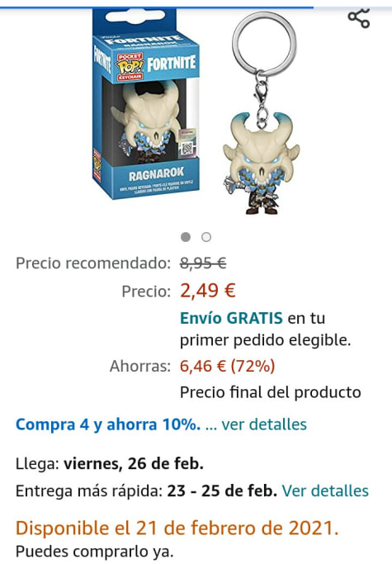
Task: Open the unboxed keychain figure image
Action: coord(262,113)
